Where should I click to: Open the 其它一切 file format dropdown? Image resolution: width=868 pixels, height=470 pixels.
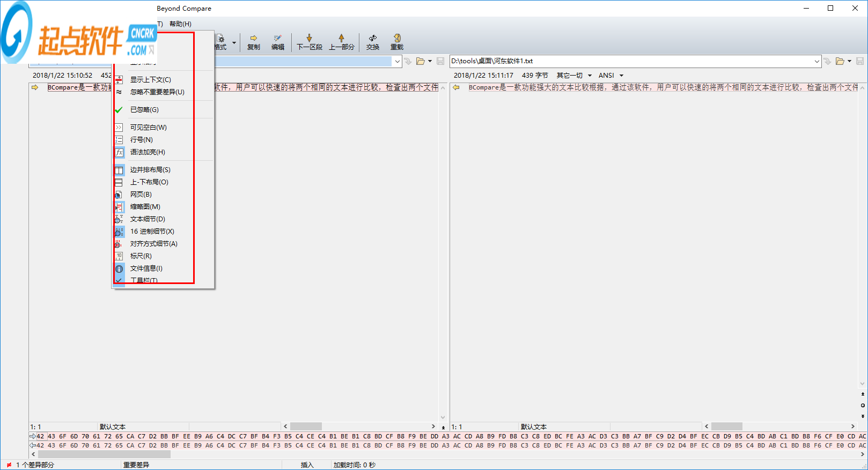573,76
